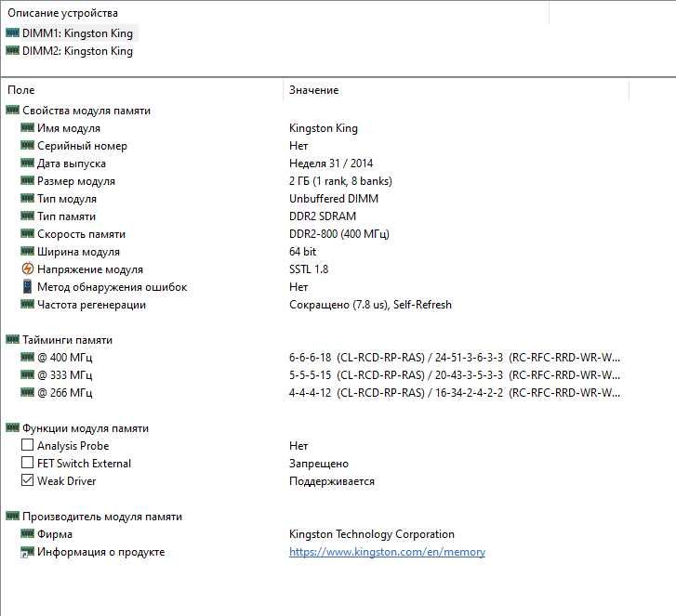676x616 pixels.
Task: Click the icon next to Дата выпуска
Action: [x=27, y=163]
